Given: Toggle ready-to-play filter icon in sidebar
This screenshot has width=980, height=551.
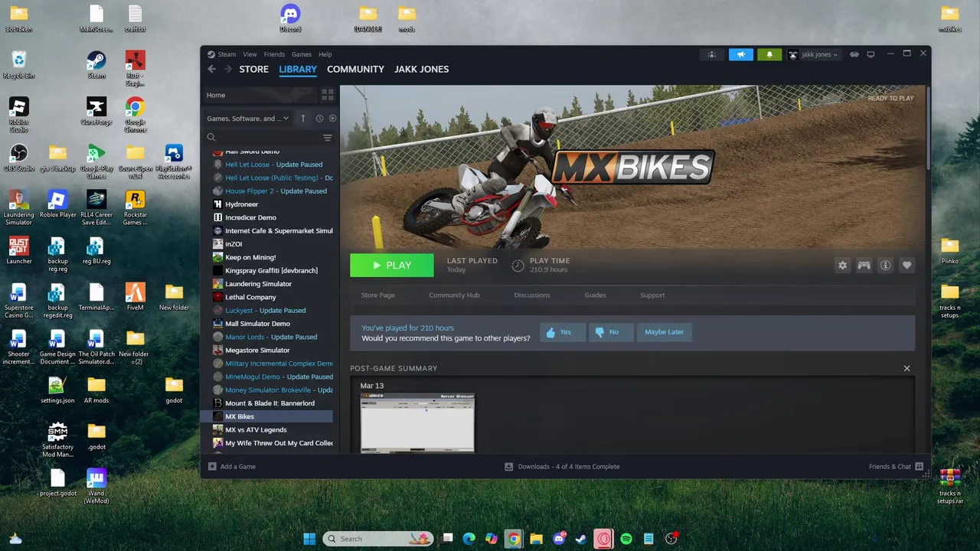Looking at the screenshot, I should pyautogui.click(x=332, y=119).
